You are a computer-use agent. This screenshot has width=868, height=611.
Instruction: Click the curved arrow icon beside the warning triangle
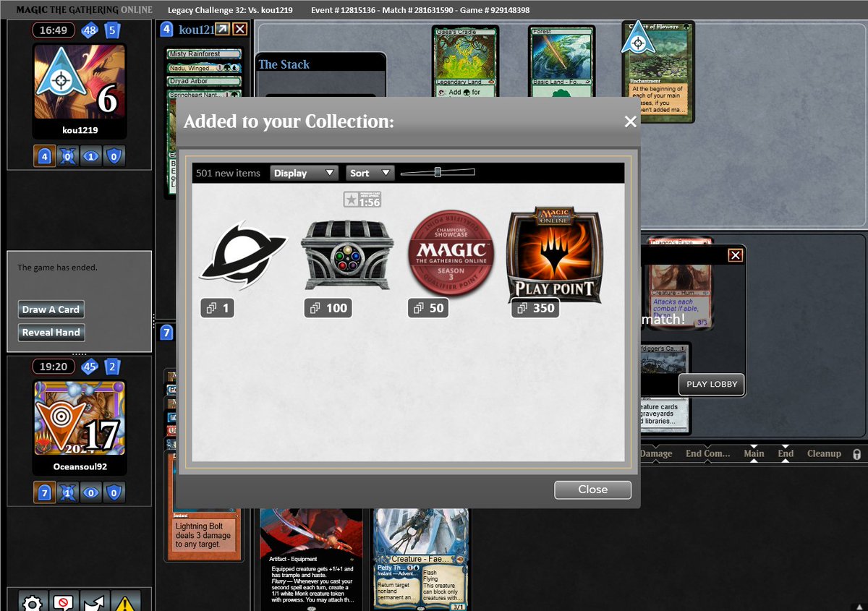click(95, 602)
